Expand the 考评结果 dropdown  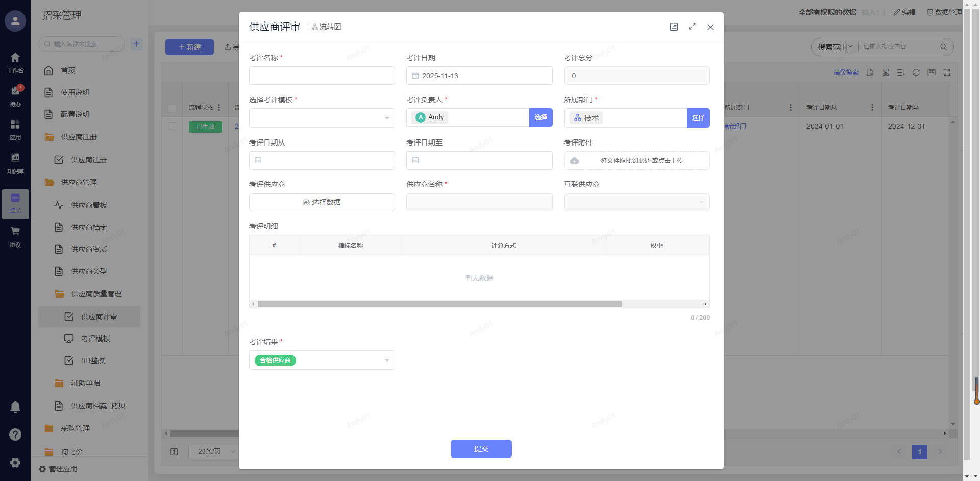pyautogui.click(x=322, y=360)
